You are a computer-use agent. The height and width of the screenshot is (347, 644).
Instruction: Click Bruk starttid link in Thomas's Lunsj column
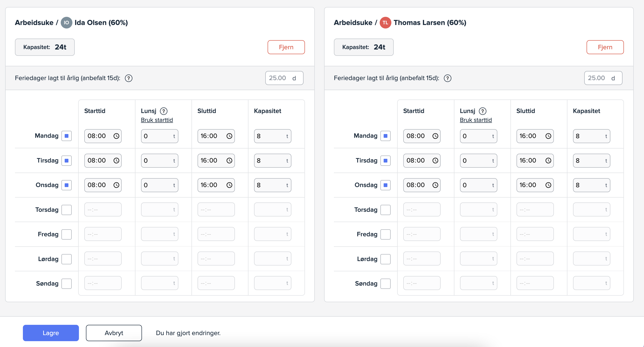click(x=475, y=120)
